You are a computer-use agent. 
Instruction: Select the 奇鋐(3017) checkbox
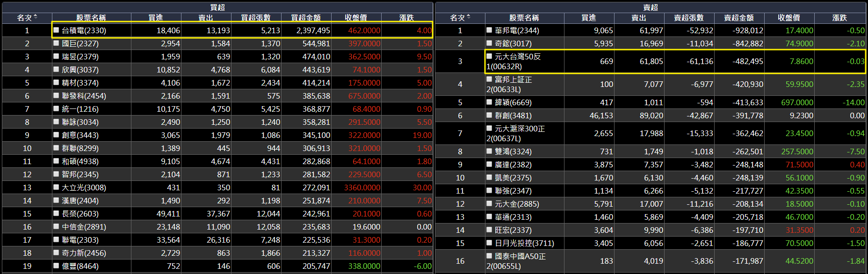pyautogui.click(x=489, y=43)
